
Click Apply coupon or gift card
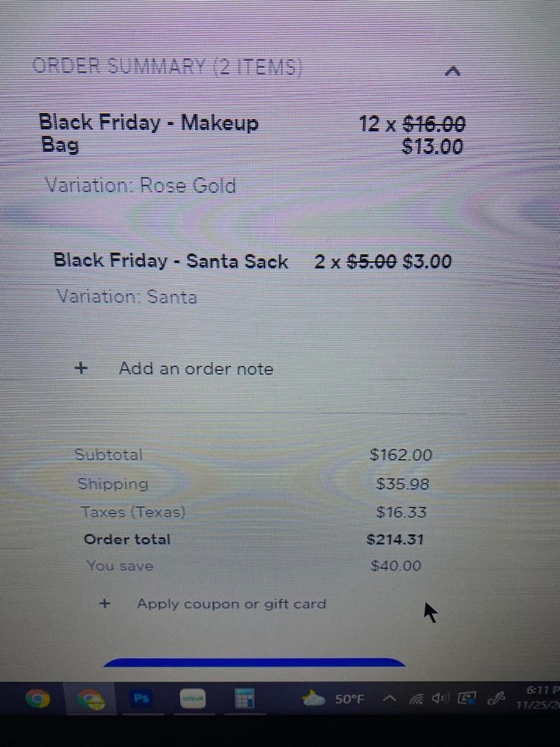231,604
